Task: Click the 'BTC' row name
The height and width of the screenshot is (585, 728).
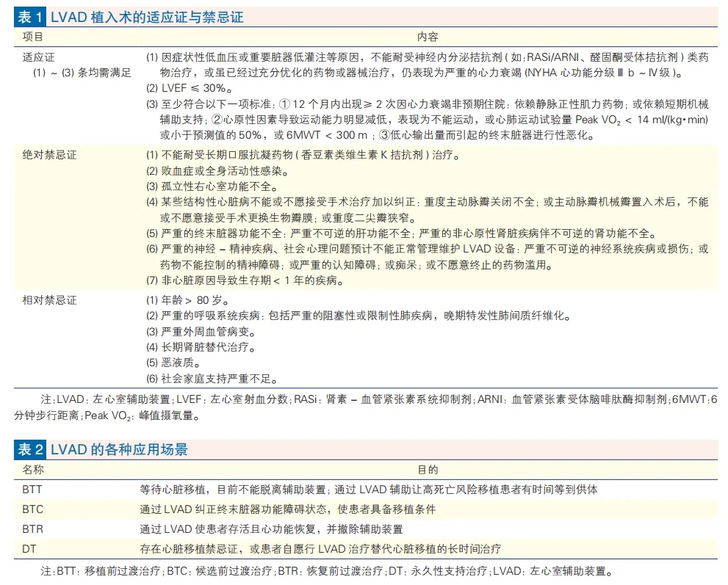Action: pos(32,509)
